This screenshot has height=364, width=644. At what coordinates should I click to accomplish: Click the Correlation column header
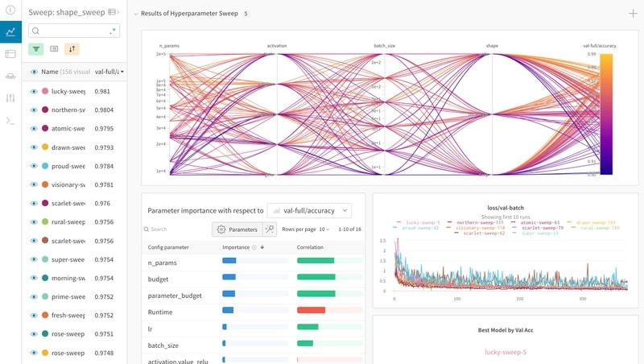pyautogui.click(x=310, y=247)
